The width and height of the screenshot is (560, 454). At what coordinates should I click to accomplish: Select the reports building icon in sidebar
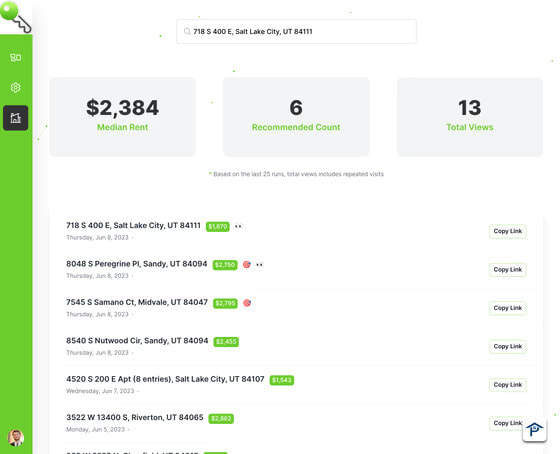coord(15,118)
